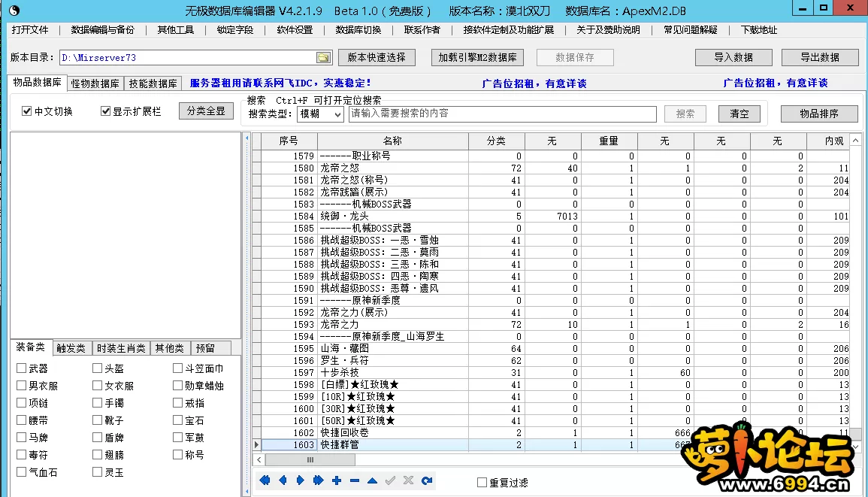Open the 常见问题解疑 menu
The width and height of the screenshot is (868, 497).
click(x=691, y=30)
